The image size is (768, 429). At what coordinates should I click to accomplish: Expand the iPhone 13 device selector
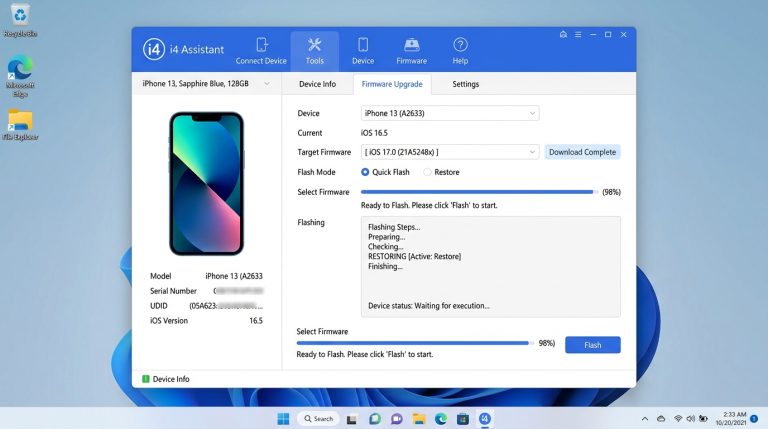(x=206, y=84)
